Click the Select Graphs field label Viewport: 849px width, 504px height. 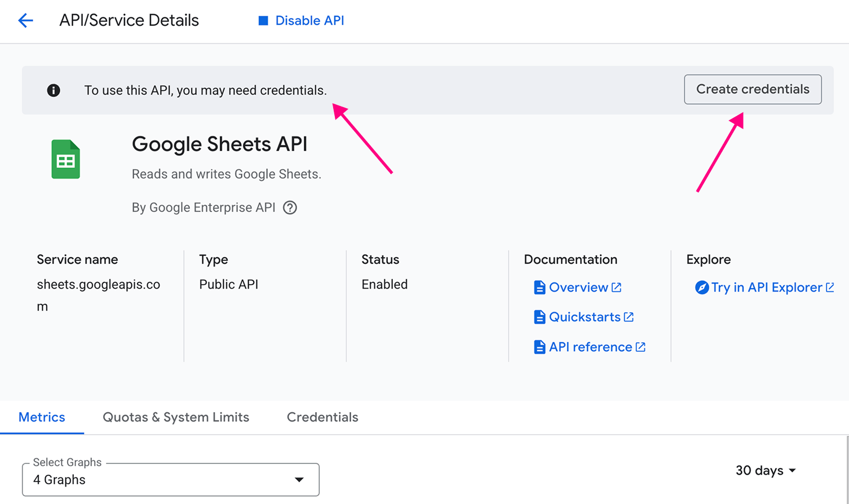tap(67, 462)
